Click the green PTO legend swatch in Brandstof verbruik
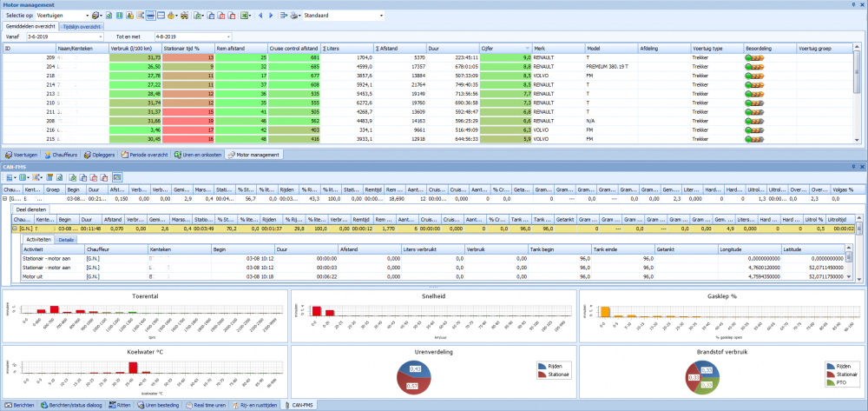Viewport: 868px width, 411px height. 830,382
